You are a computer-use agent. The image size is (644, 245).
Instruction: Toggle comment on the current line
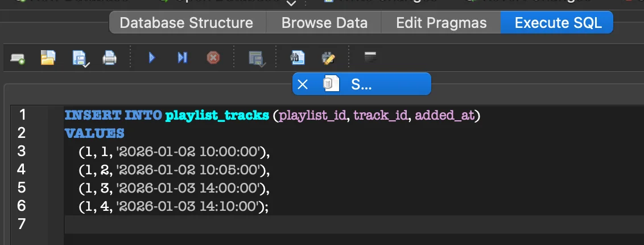370,58
